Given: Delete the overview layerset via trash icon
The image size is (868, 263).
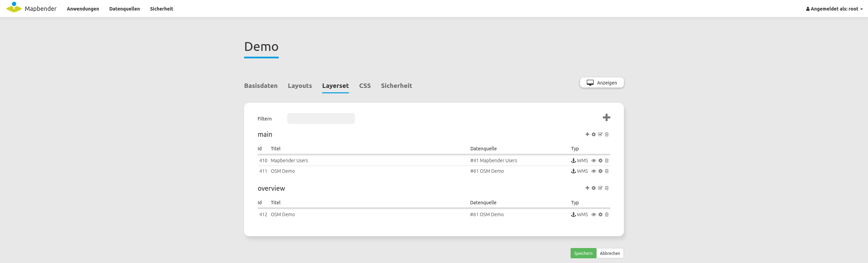Looking at the screenshot, I should pos(607,188).
